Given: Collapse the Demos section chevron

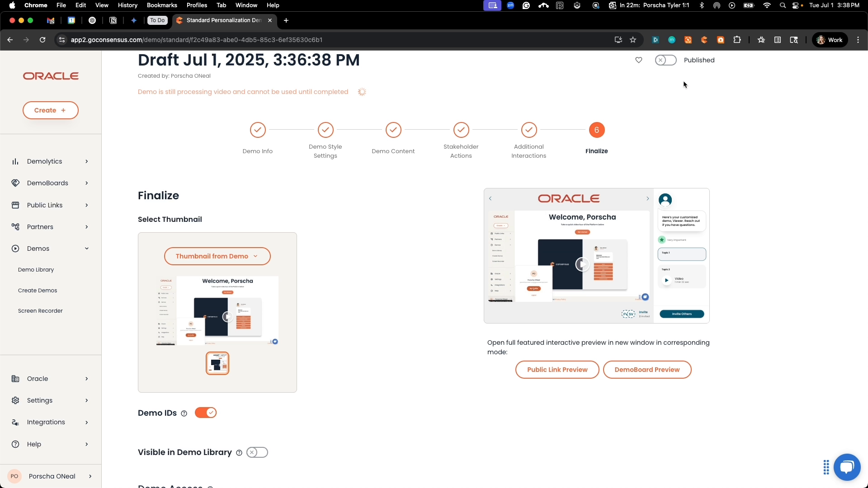Looking at the screenshot, I should 86,248.
